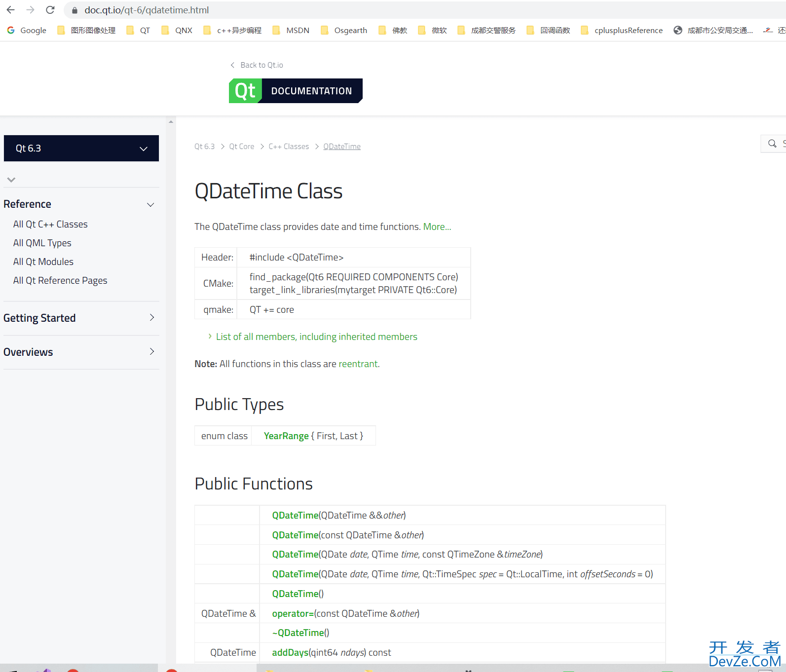This screenshot has width=786, height=672.
Task: Open the 佛教 bookmark folder
Action: point(393,30)
